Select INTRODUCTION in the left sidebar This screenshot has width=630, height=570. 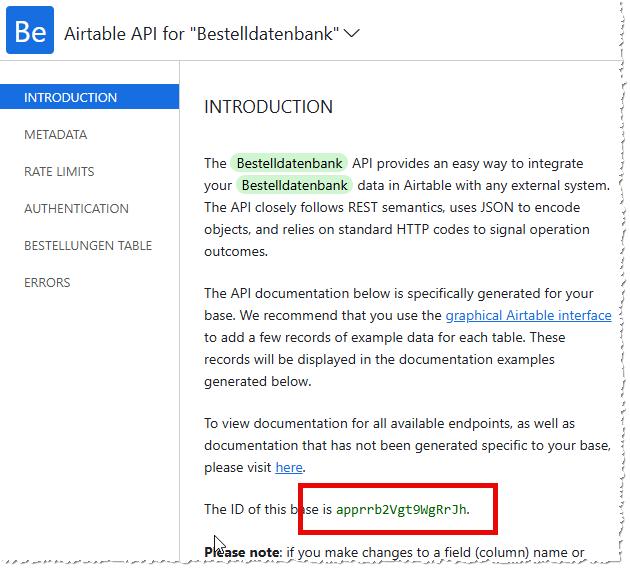[71, 98]
